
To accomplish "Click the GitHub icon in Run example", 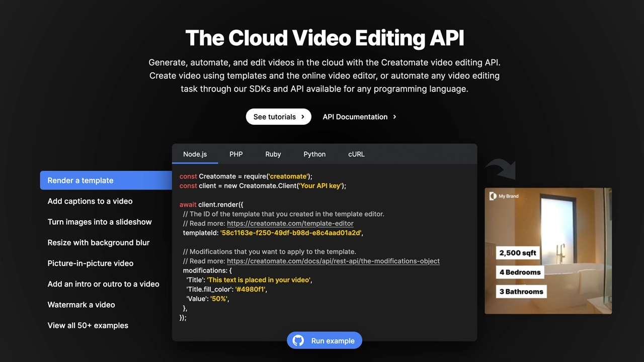I will (298, 341).
